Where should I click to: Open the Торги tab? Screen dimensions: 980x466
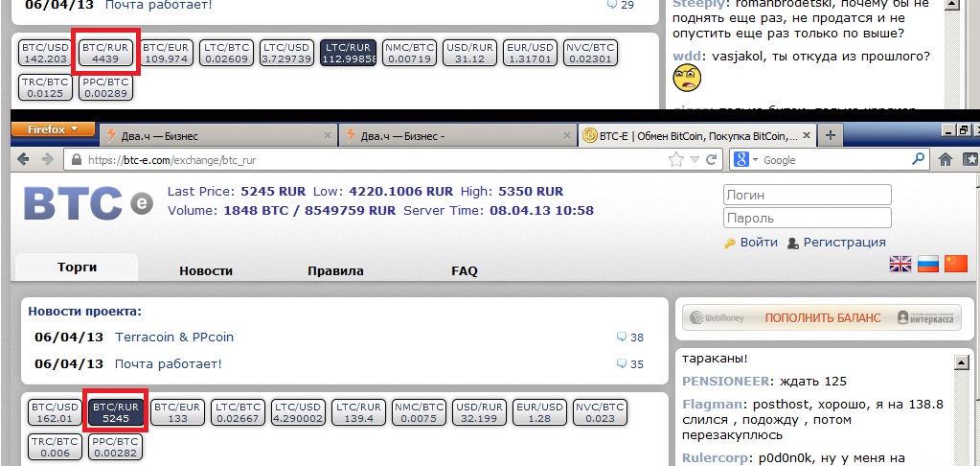[77, 268]
